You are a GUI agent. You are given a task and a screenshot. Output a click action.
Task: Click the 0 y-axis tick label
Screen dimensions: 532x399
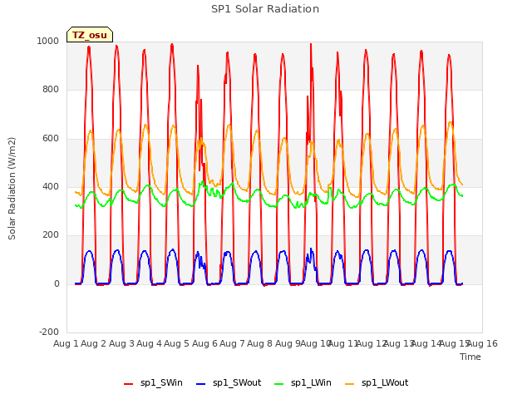57,283
